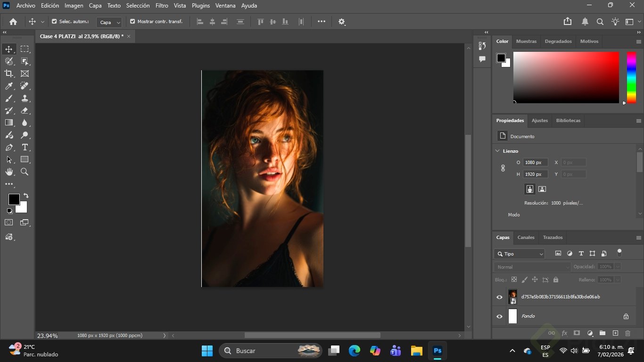Toggle the Selec. autom. checkbox
This screenshot has width=644, height=362.
click(x=54, y=22)
